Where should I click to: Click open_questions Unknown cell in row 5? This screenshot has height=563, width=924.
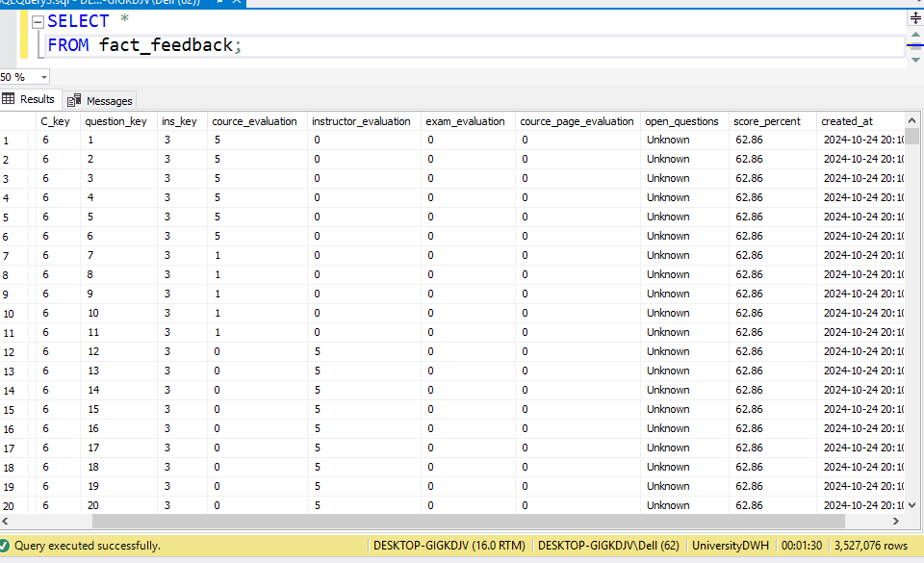[x=684, y=217]
